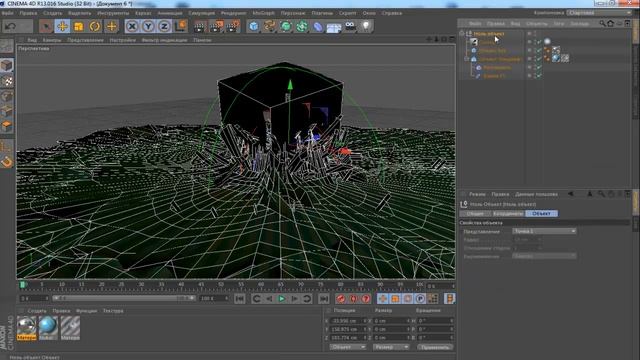The image size is (640, 360).
Task: Collapse the fourth object's tree expander
Action: 467,59
